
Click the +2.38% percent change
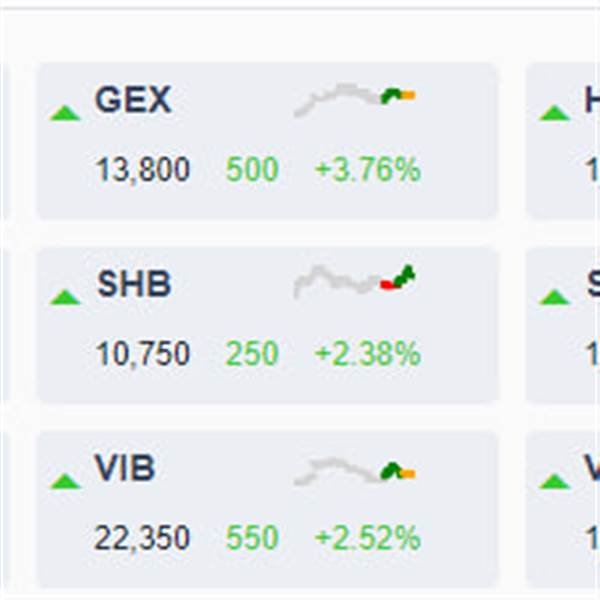[367, 353]
